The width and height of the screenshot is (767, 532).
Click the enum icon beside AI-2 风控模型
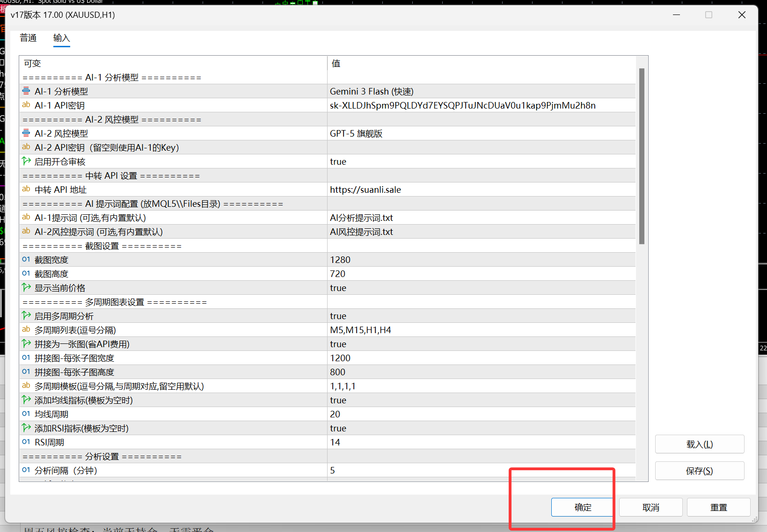point(26,133)
